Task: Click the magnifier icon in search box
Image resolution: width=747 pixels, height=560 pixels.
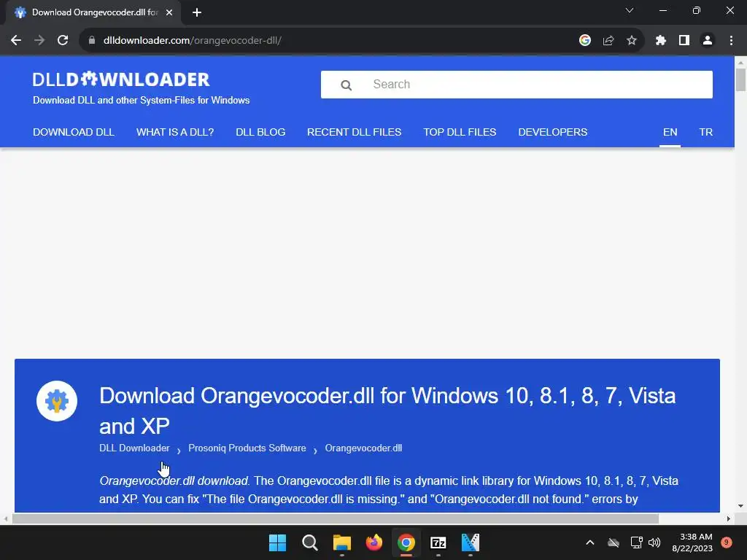Action: (347, 85)
